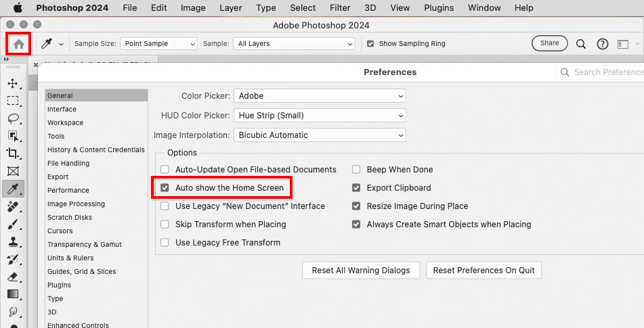Click the Home icon in options bar
Screen dimensions: 644x328
point(19,44)
